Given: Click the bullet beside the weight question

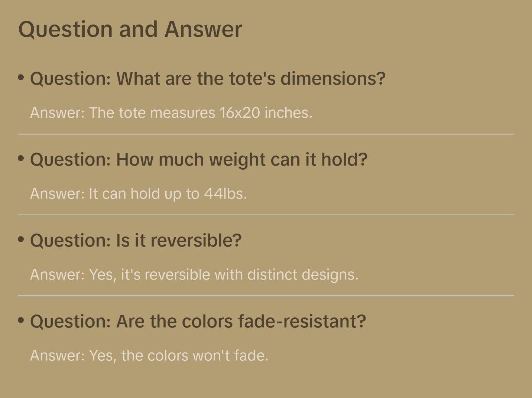Looking at the screenshot, I should coord(21,159).
